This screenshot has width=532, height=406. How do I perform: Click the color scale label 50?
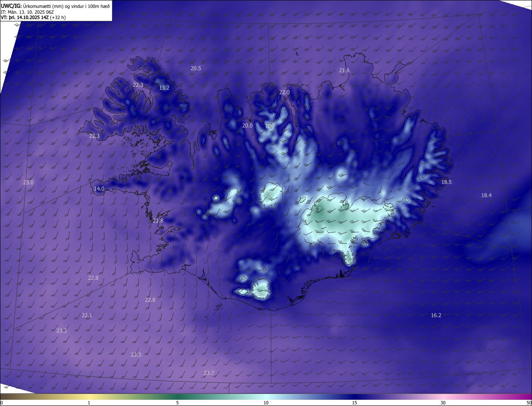pyautogui.click(x=529, y=403)
